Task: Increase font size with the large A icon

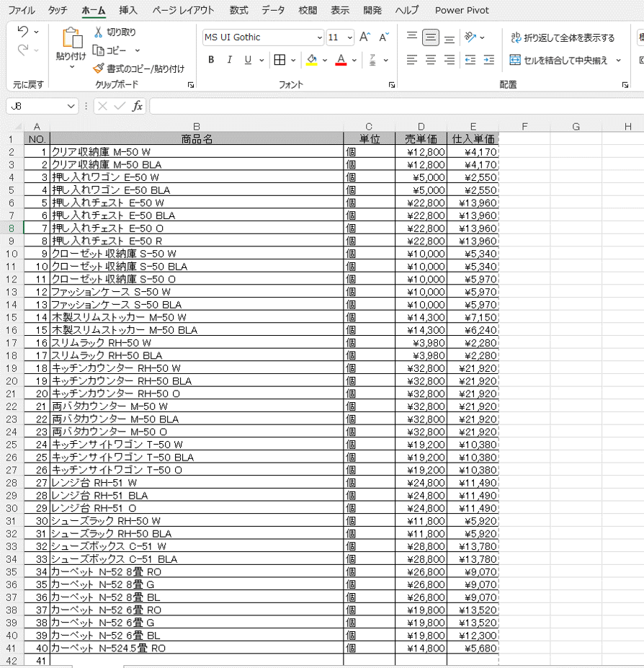Action: tap(365, 37)
